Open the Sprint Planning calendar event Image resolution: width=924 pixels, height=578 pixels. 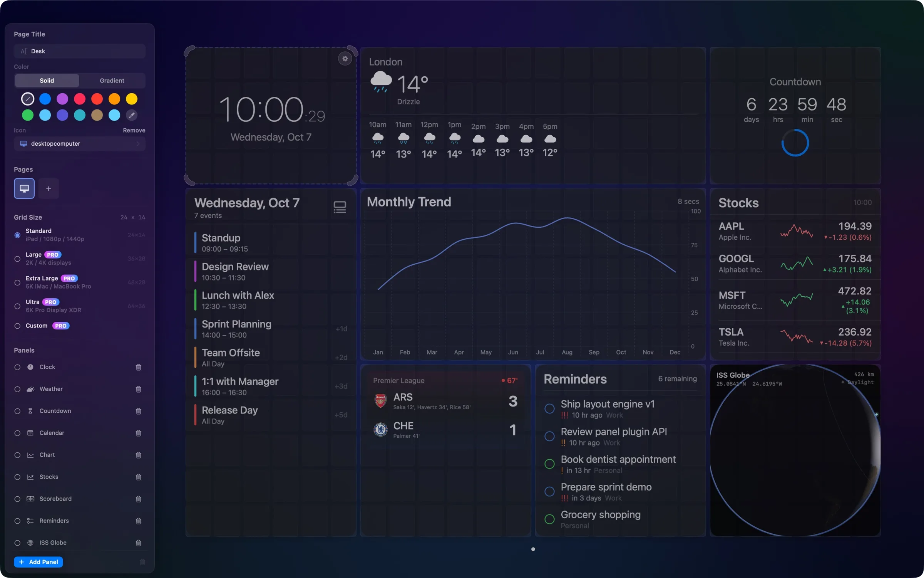pos(271,329)
